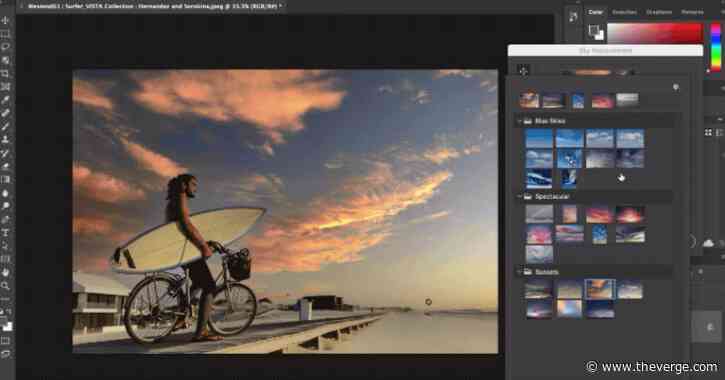Open the sky preset picker gear menu
This screenshot has width=725, height=380.
(x=676, y=87)
